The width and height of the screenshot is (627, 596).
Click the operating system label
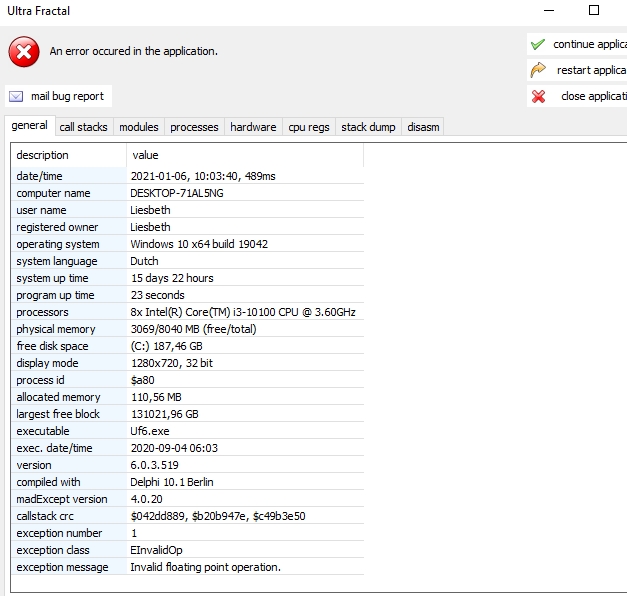coord(58,244)
